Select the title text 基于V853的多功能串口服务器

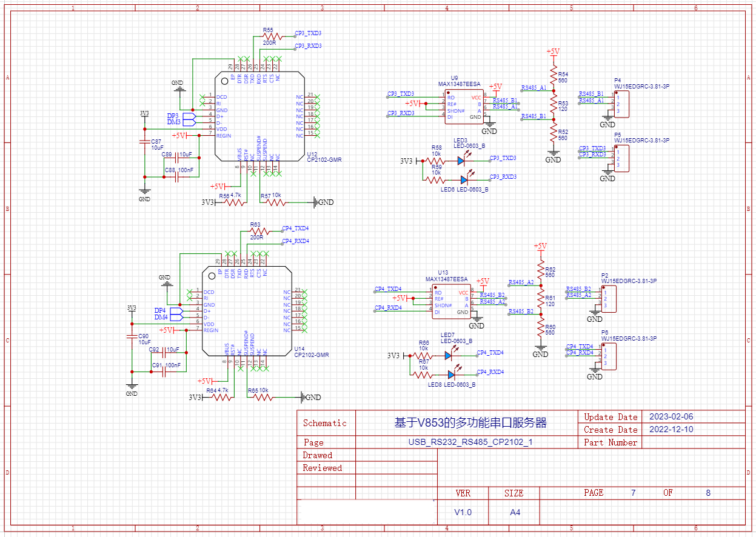(x=470, y=423)
